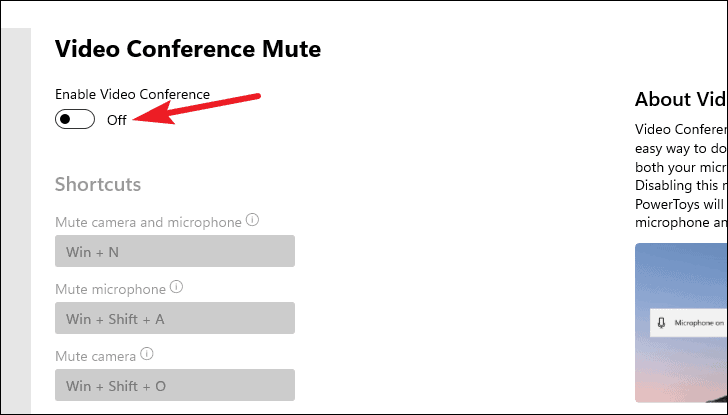Click the Video Conference Mute page title
This screenshot has width=728, height=415.
click(188, 49)
